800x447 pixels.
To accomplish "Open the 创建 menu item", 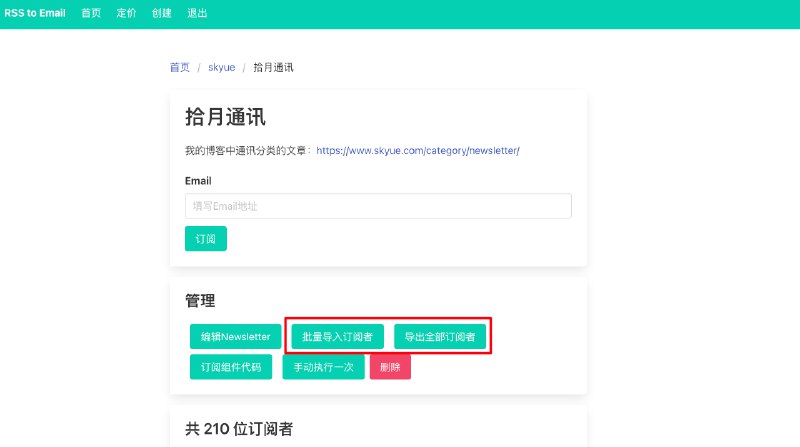I will [x=162, y=14].
